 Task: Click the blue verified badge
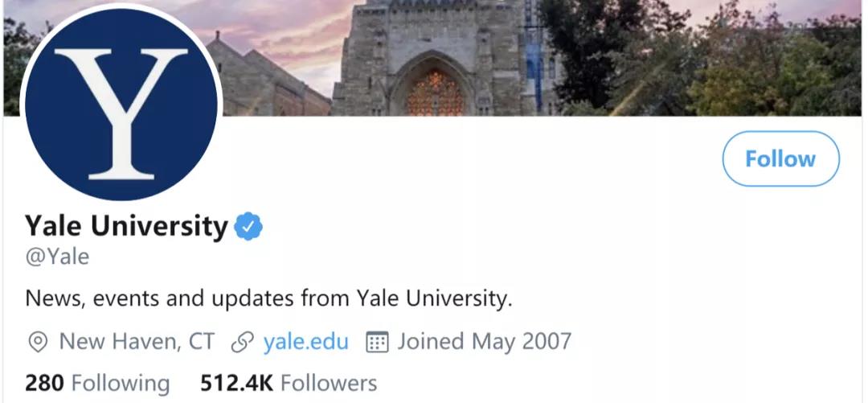(x=248, y=228)
